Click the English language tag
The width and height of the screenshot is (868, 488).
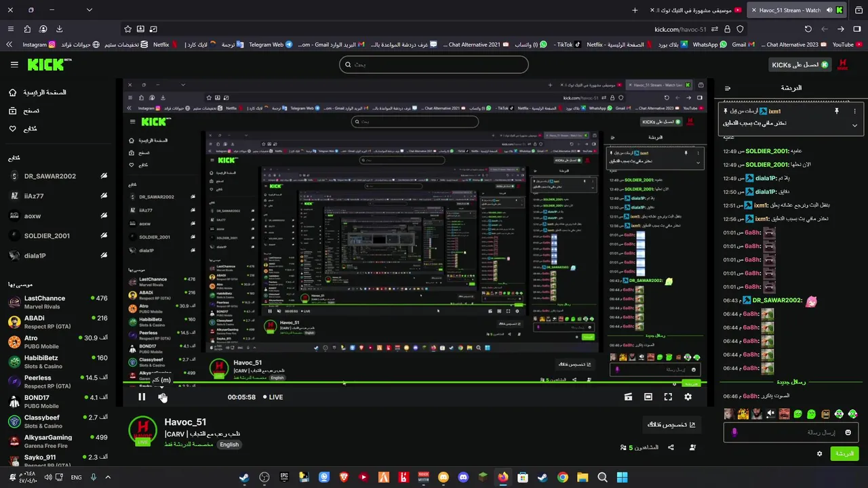point(229,445)
